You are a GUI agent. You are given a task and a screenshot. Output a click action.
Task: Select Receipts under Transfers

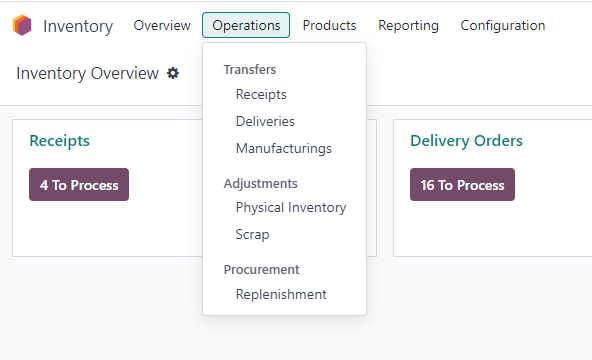[261, 94]
